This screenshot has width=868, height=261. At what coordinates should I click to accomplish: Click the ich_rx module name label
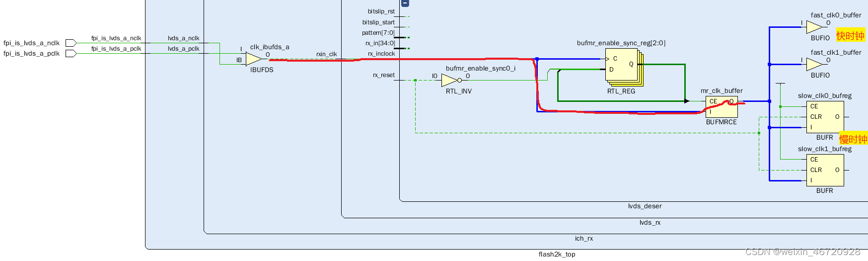[584, 238]
